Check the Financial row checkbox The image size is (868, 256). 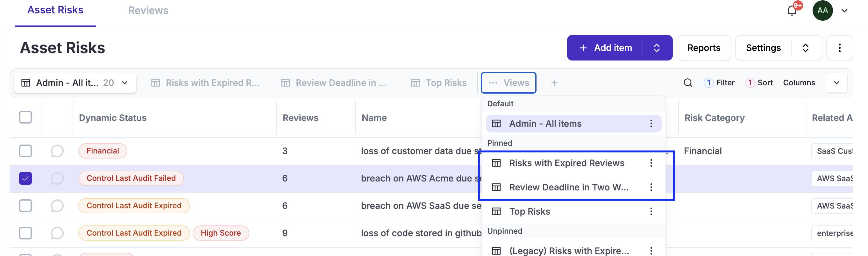(x=25, y=151)
